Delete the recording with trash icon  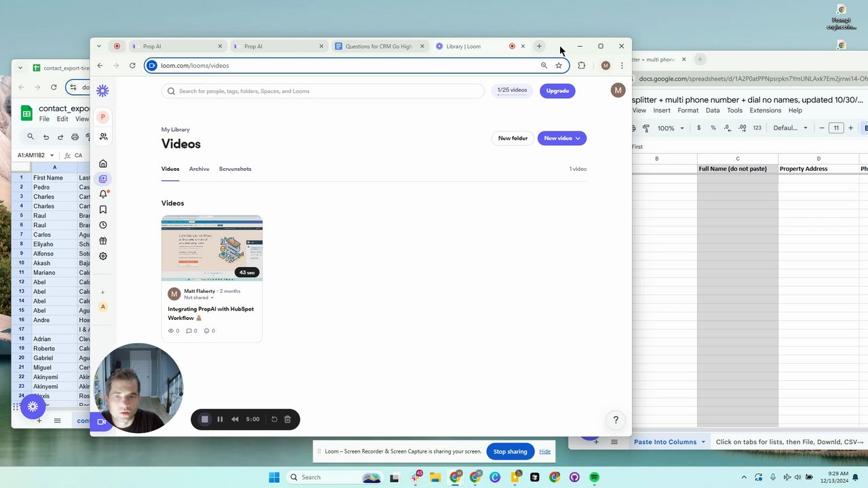point(288,420)
